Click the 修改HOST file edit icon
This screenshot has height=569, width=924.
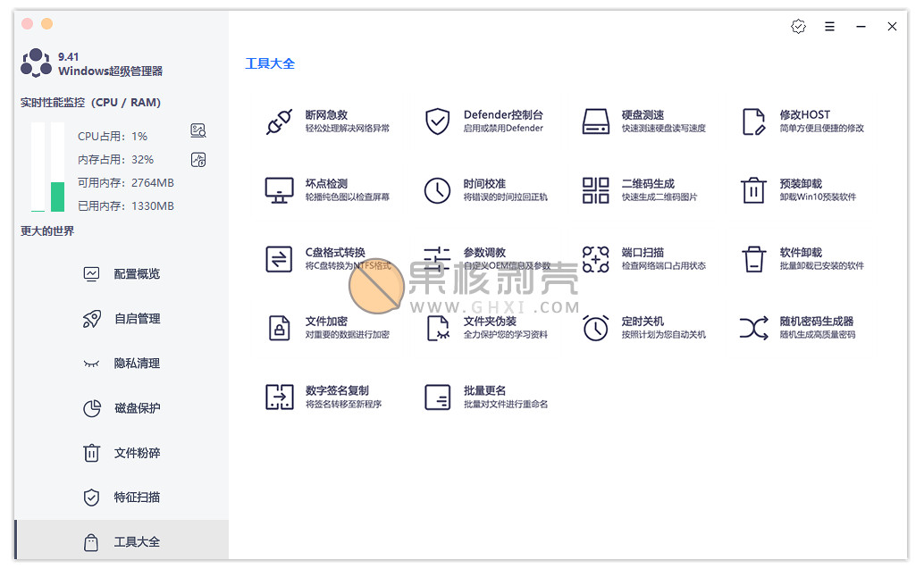pos(753,121)
